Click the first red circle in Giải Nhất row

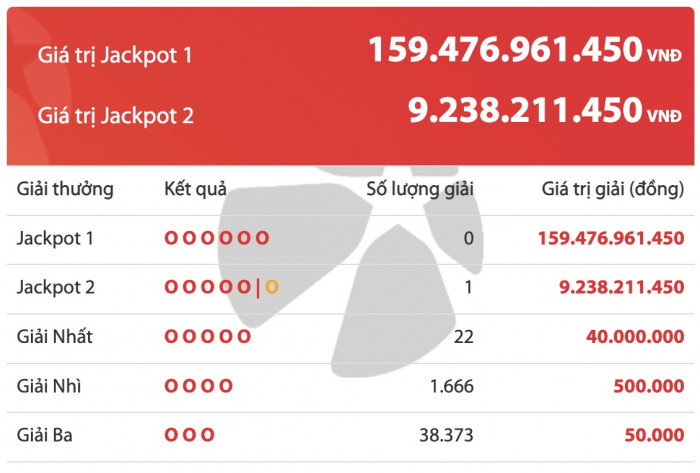171,337
